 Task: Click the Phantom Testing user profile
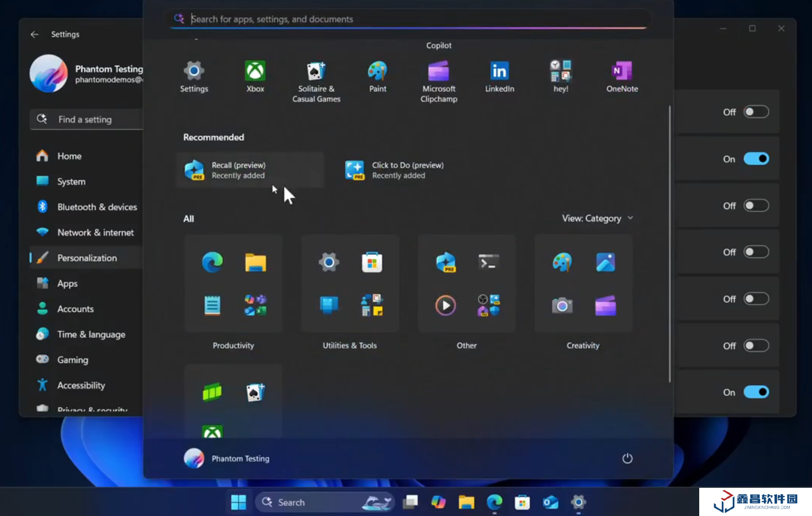[227, 458]
